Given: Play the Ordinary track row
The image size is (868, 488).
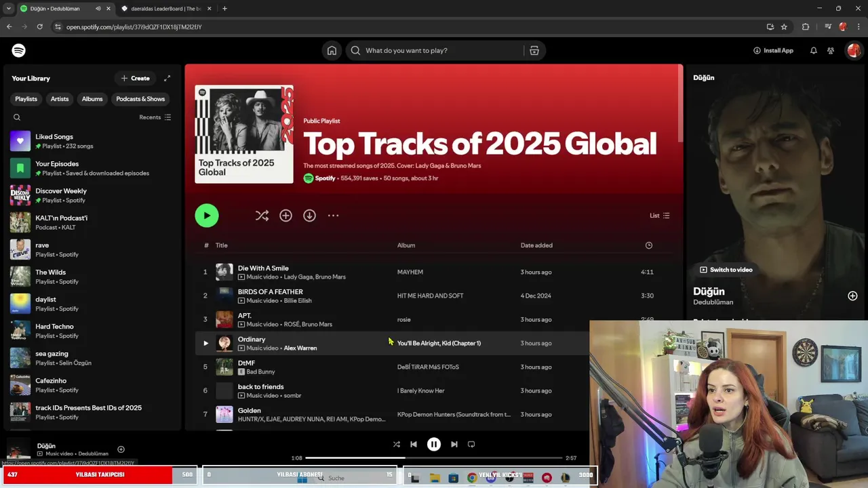Looking at the screenshot, I should [205, 343].
